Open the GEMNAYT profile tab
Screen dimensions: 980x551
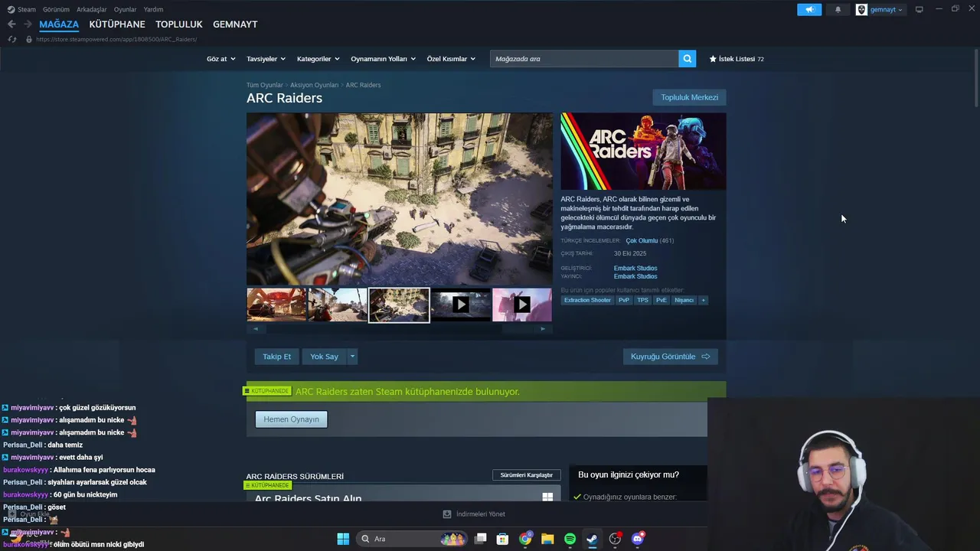pos(235,24)
